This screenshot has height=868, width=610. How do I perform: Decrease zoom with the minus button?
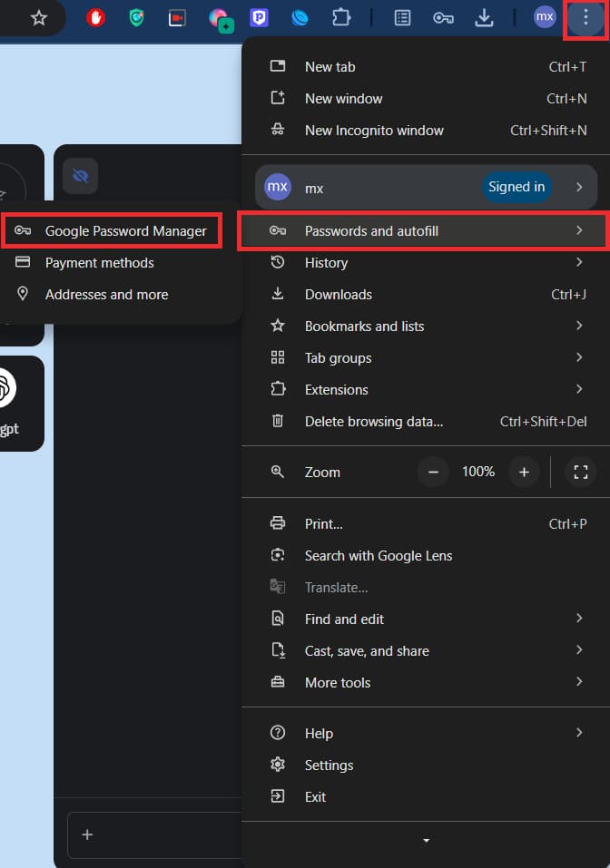click(433, 473)
